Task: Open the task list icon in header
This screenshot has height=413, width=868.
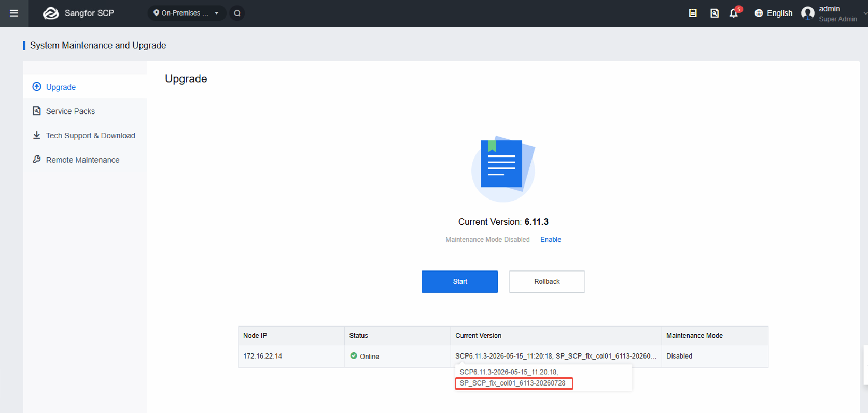Action: pos(693,13)
